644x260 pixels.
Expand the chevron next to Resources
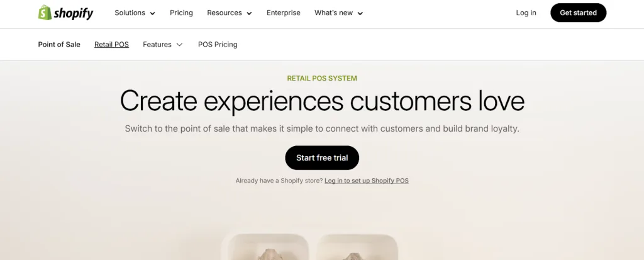[249, 13]
